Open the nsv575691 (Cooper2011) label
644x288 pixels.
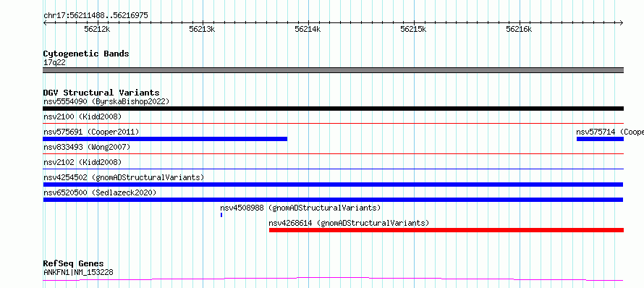[x=91, y=132]
